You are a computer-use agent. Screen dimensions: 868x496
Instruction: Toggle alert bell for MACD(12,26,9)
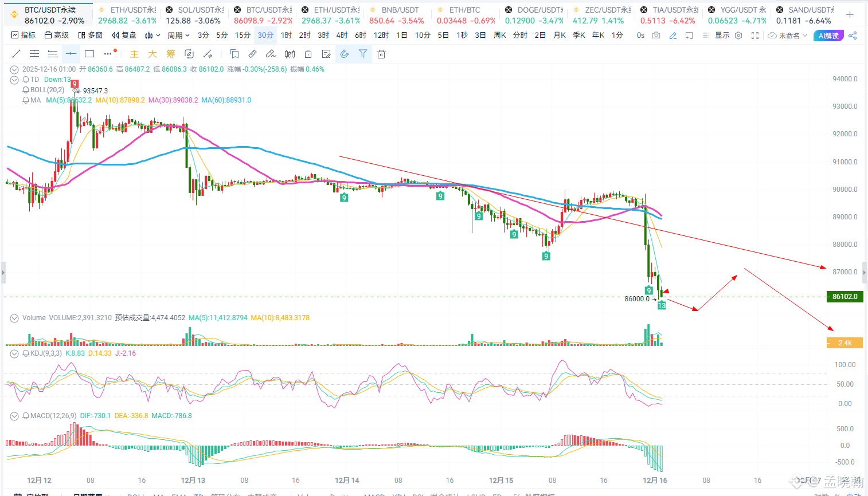click(26, 416)
